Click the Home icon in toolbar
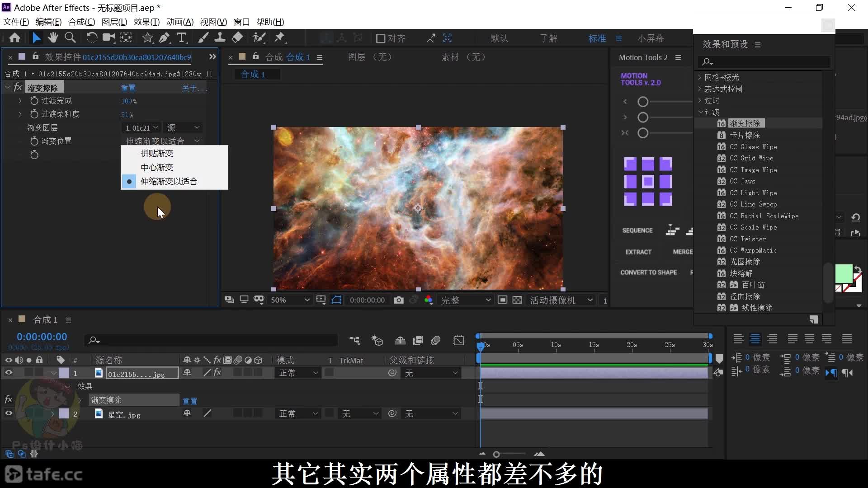The width and height of the screenshot is (868, 488). click(14, 38)
